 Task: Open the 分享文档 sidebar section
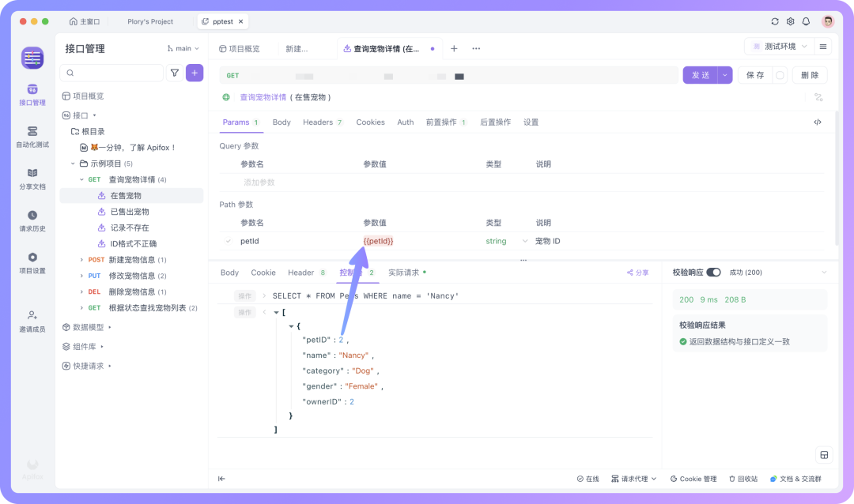32,179
